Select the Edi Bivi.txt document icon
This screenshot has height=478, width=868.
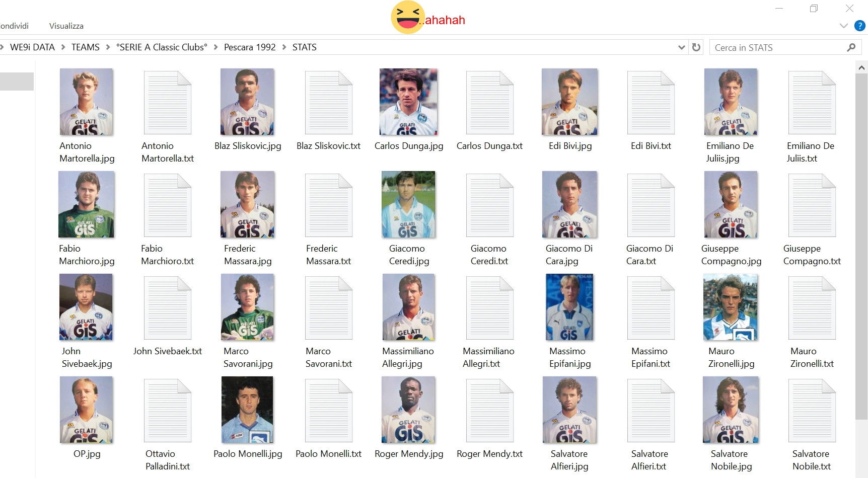(x=651, y=103)
